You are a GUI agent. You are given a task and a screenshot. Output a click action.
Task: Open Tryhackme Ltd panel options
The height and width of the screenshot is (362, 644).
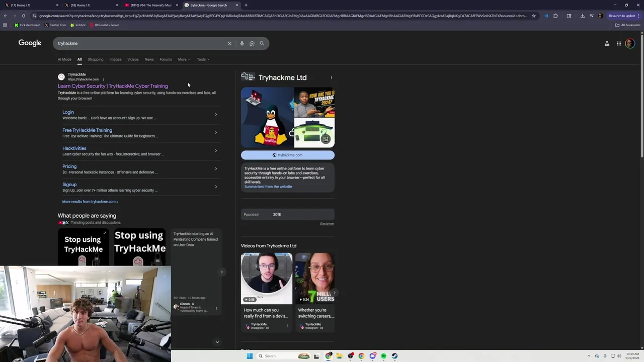click(331, 77)
